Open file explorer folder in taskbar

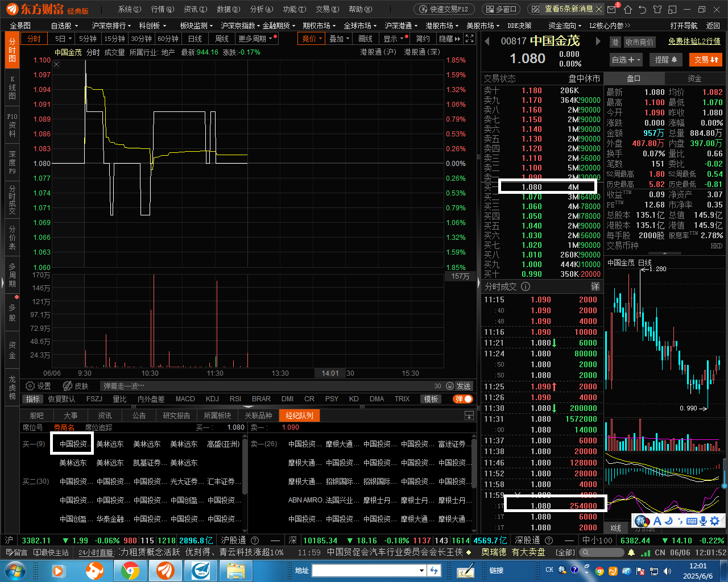[x=236, y=570]
